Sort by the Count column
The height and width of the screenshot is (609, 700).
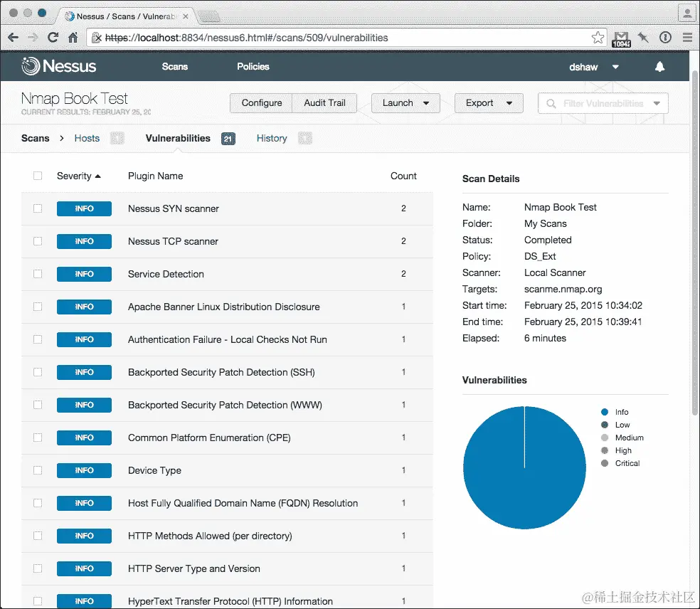(403, 176)
